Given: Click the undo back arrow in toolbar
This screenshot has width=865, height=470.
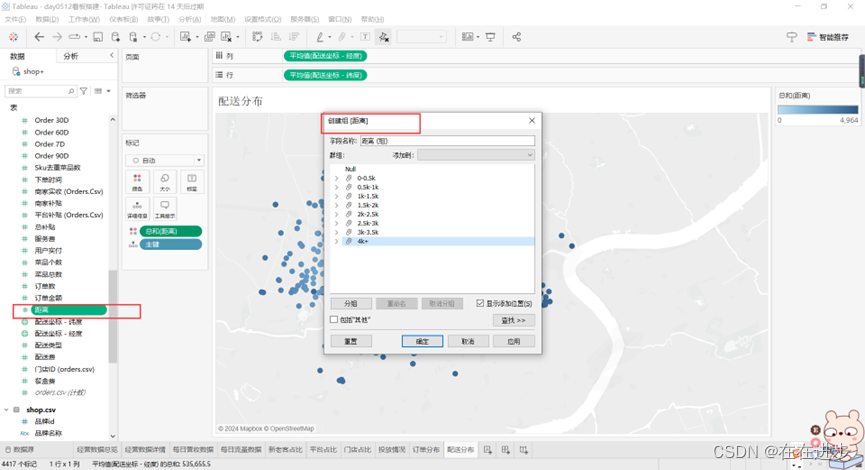Looking at the screenshot, I should tap(39, 37).
